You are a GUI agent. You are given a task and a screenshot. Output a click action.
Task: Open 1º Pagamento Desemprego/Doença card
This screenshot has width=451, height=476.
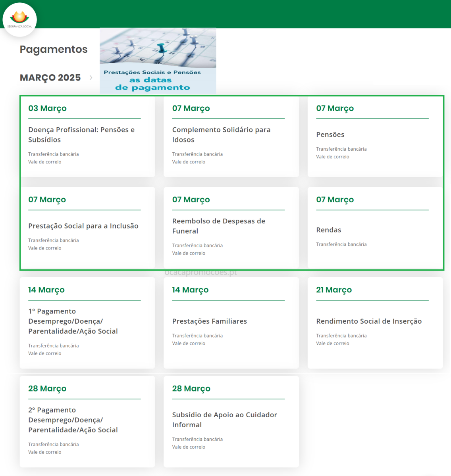(x=73, y=321)
